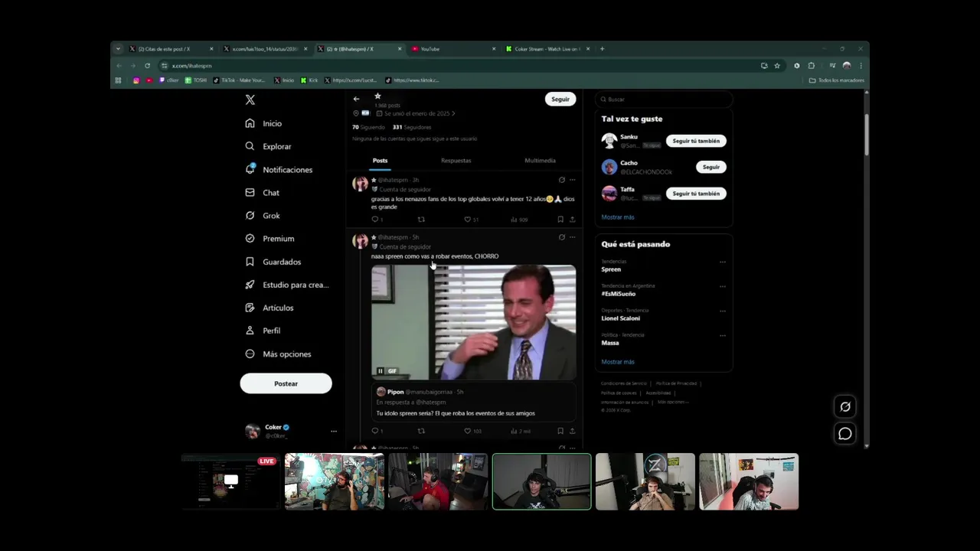Viewport: 980px width, 551px height.
Task: Open floating Grok button at bottom right
Action: pyautogui.click(x=845, y=407)
